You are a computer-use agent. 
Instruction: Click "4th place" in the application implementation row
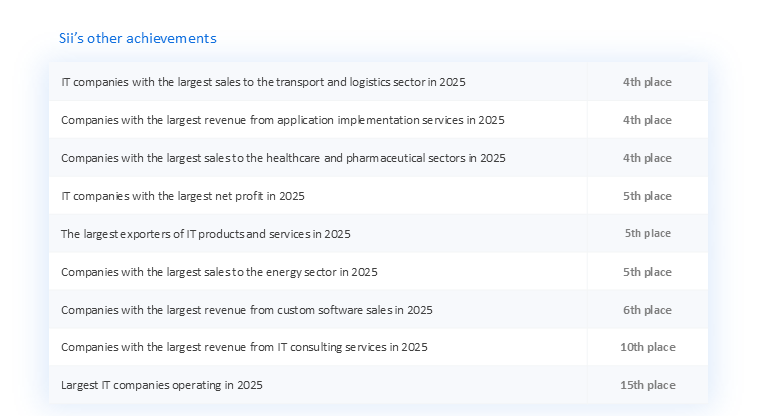(647, 120)
